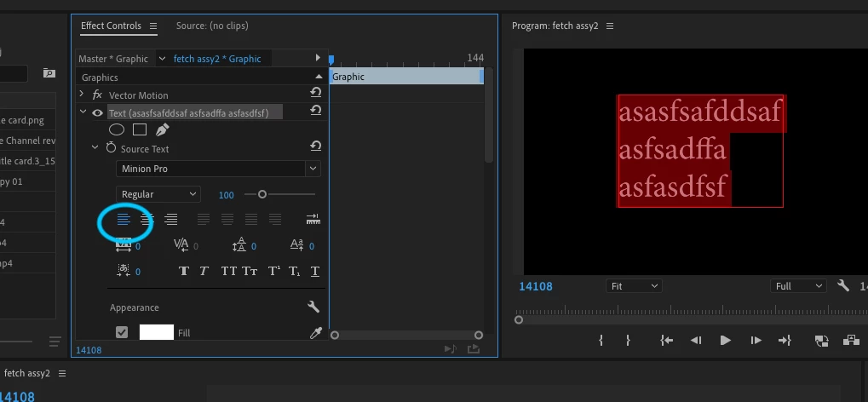The image size is (868, 402).
Task: Select the right align text icon
Action: (x=171, y=220)
